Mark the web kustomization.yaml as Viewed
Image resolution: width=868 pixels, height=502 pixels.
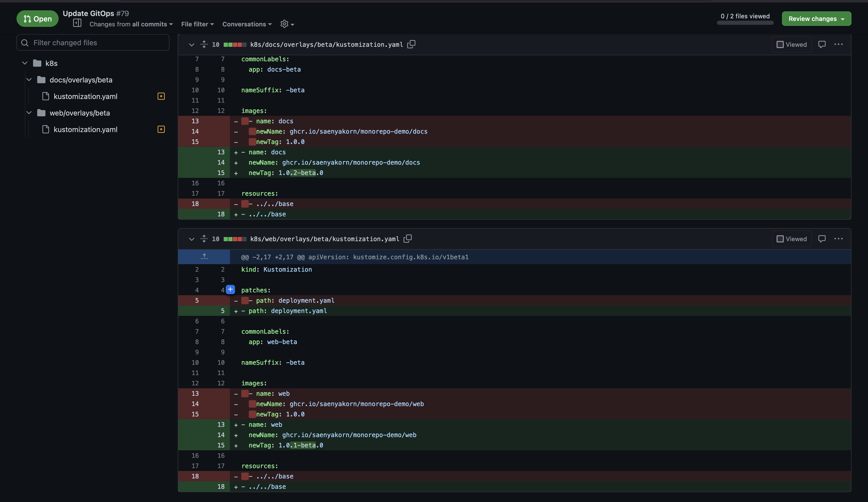pyautogui.click(x=792, y=239)
